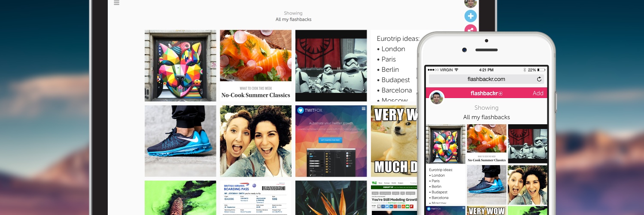This screenshot has width=644, height=215.
Task: Tap the sneaker thumbnail on the phone
Action: (x=486, y=185)
